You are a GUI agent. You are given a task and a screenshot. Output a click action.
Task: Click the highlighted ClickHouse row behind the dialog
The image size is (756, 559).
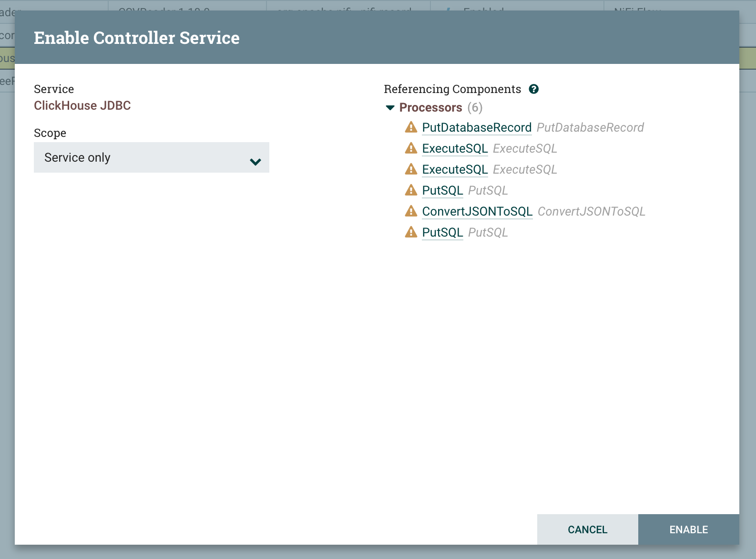[7, 57]
